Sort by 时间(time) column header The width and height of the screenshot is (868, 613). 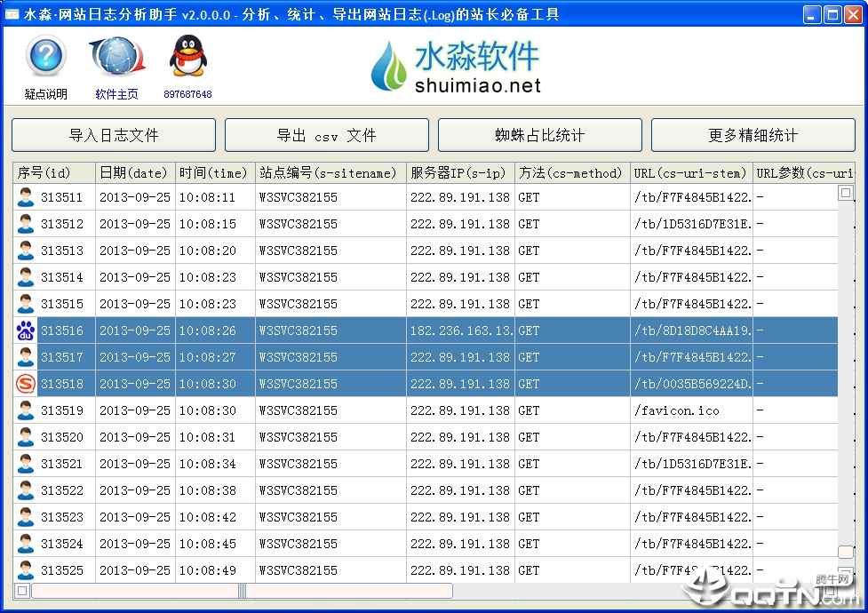point(215,172)
